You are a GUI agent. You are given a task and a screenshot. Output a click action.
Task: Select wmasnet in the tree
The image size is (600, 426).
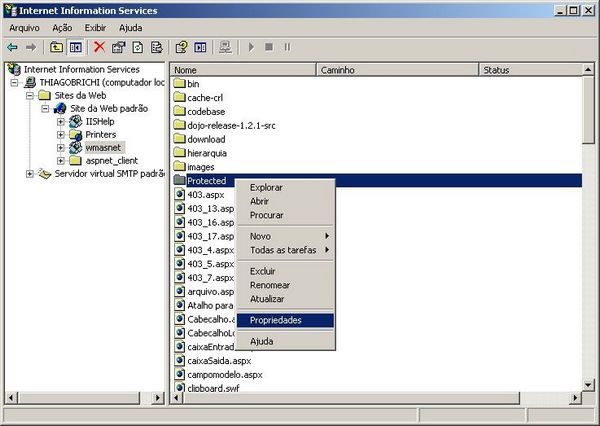tap(103, 148)
